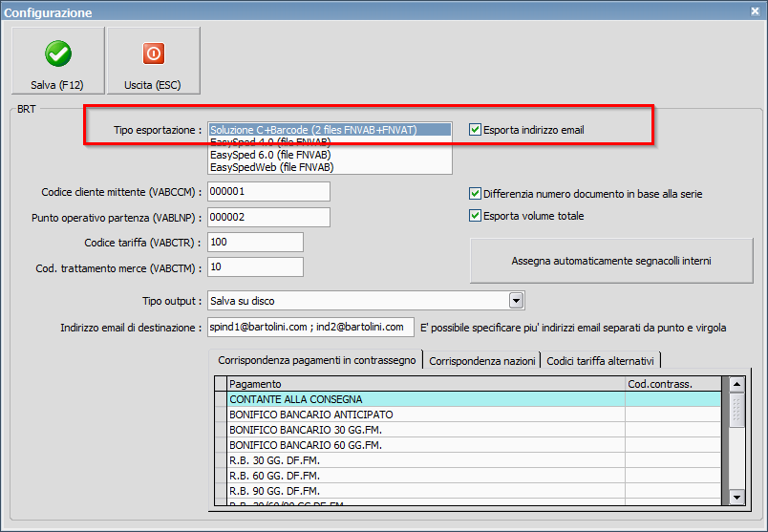Click the green checkmark Salva icon

click(x=58, y=53)
